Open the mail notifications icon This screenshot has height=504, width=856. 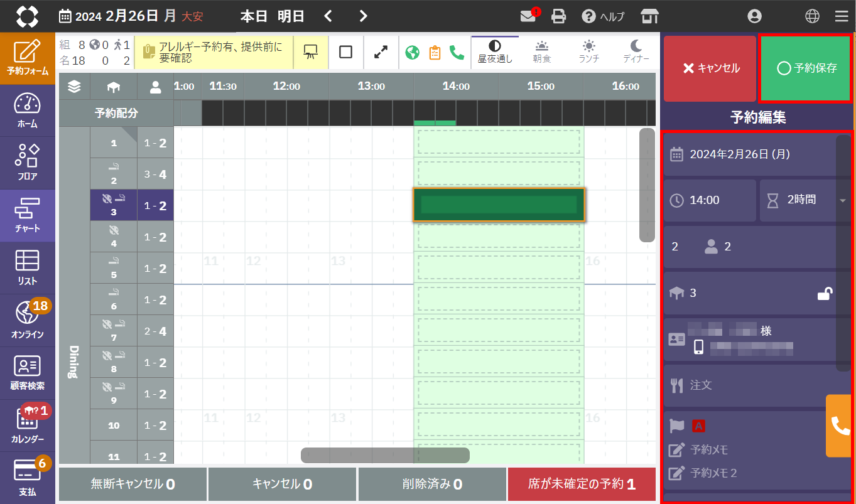pos(529,16)
